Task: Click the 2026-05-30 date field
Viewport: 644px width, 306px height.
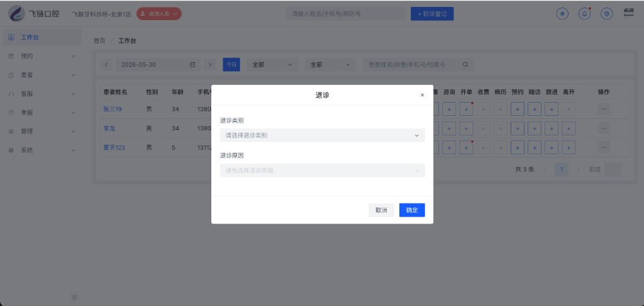Action: (158, 65)
